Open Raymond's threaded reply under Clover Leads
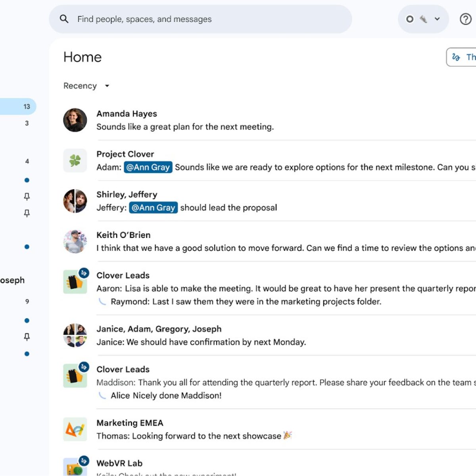 (x=246, y=302)
